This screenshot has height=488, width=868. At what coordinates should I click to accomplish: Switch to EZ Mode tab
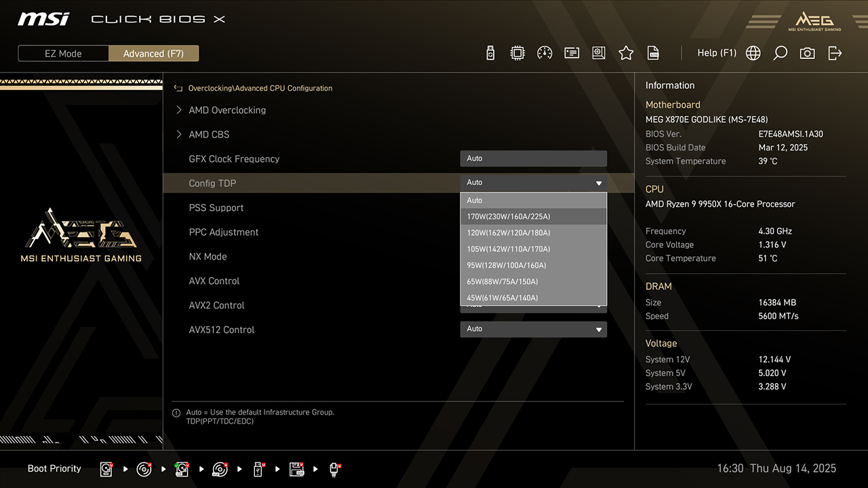click(x=63, y=54)
